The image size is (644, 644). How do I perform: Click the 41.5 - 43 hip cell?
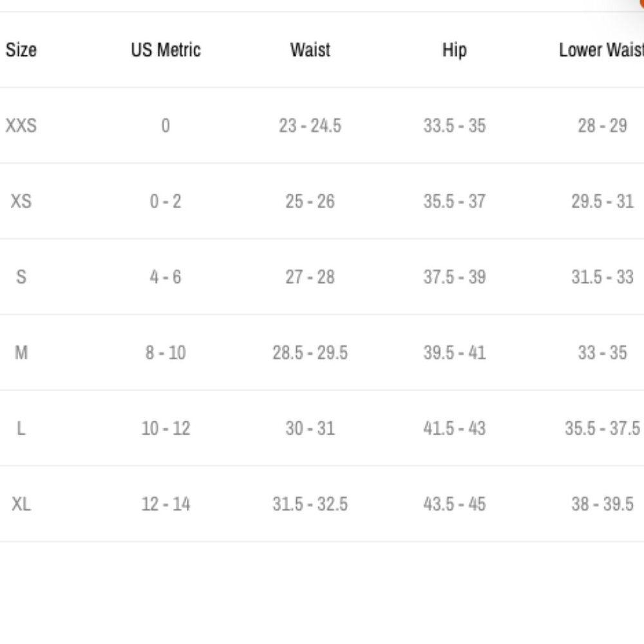[x=454, y=428]
